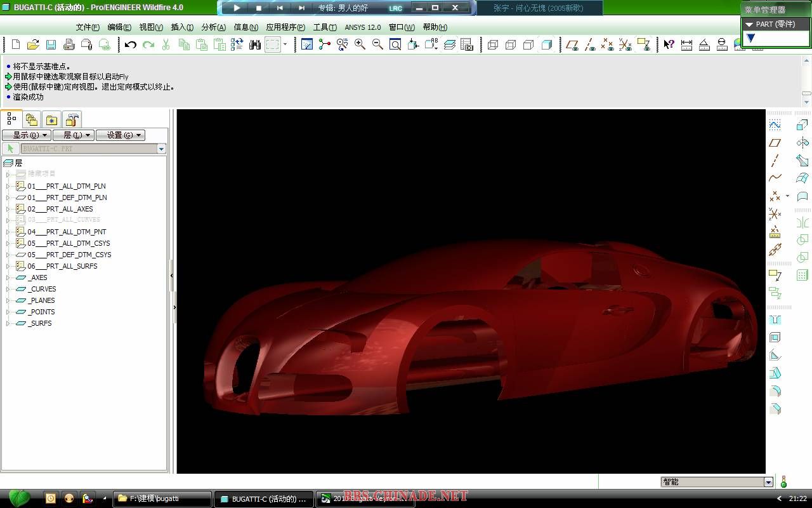Create a new file via toolbar icon
The image size is (812, 508).
pos(16,44)
